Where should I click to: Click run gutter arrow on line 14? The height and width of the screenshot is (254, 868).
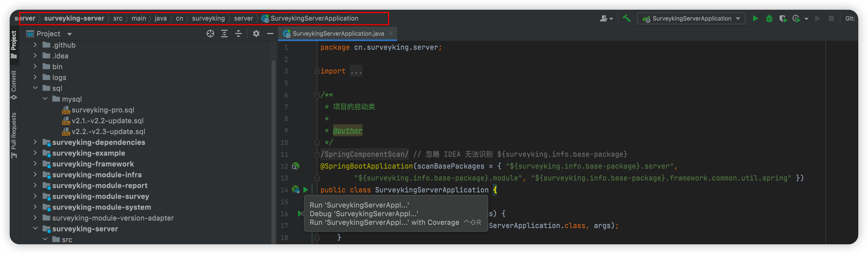coord(306,190)
